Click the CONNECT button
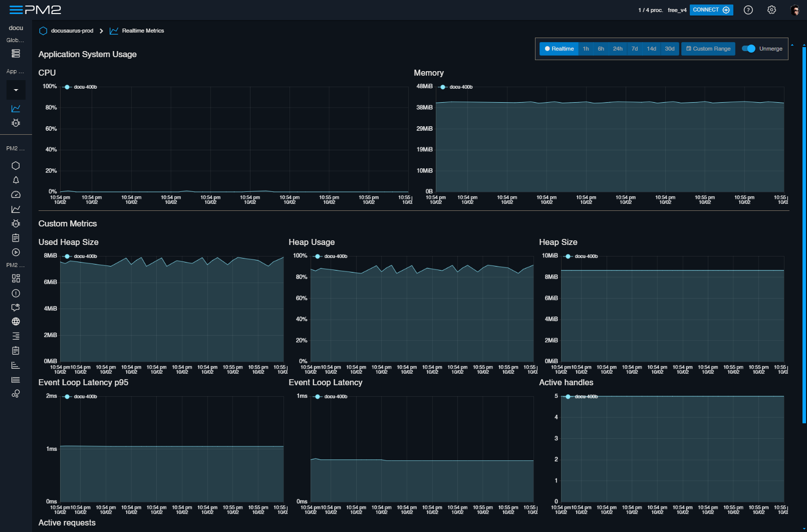 (711, 10)
